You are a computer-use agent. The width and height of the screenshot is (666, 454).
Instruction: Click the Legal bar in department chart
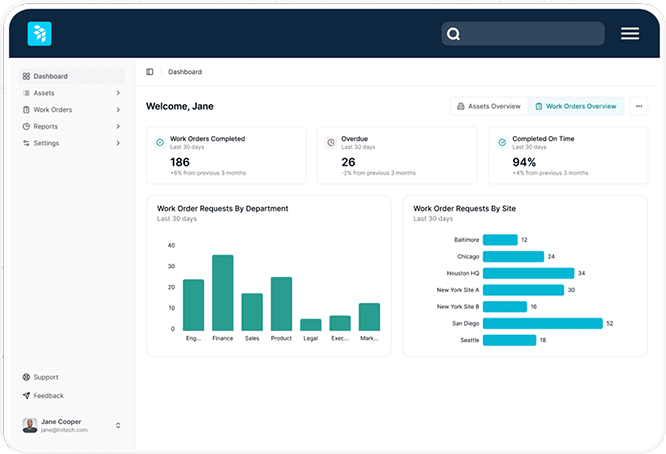click(x=310, y=325)
